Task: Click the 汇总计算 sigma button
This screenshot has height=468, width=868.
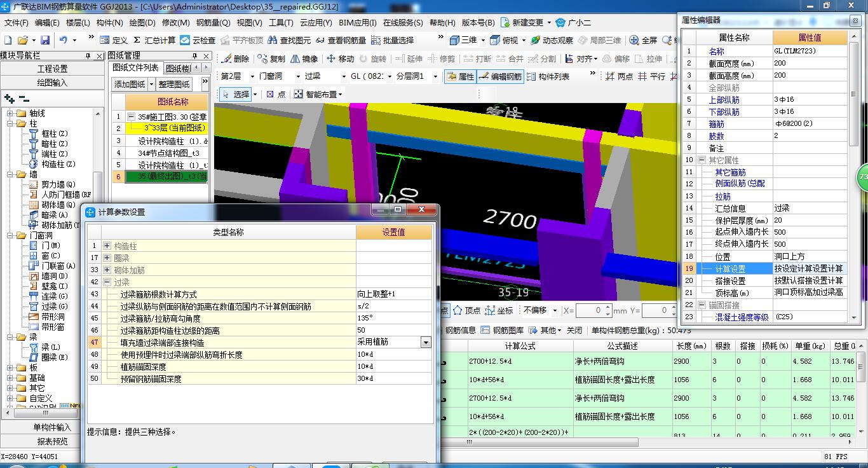Action: (154, 40)
